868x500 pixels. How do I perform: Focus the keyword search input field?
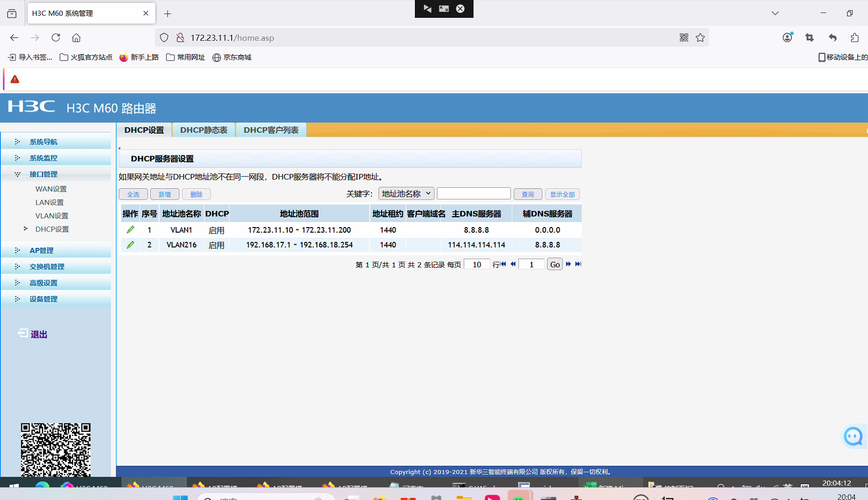[474, 193]
